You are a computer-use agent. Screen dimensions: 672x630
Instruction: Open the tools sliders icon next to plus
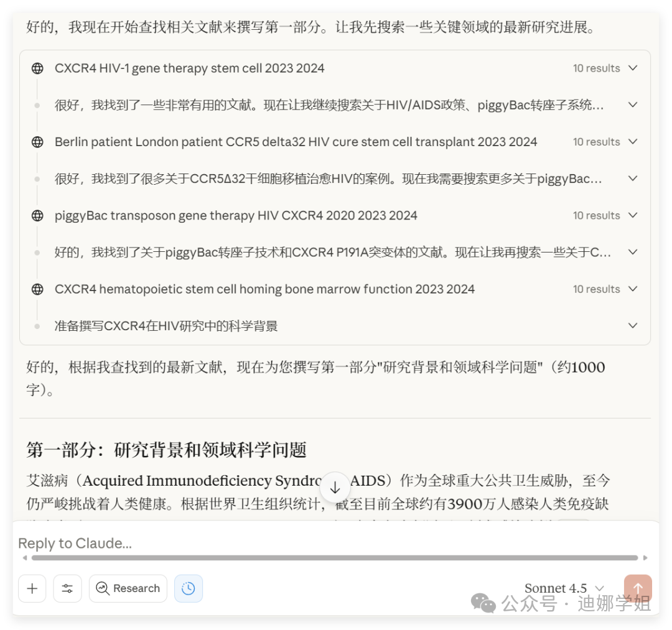pyautogui.click(x=68, y=588)
